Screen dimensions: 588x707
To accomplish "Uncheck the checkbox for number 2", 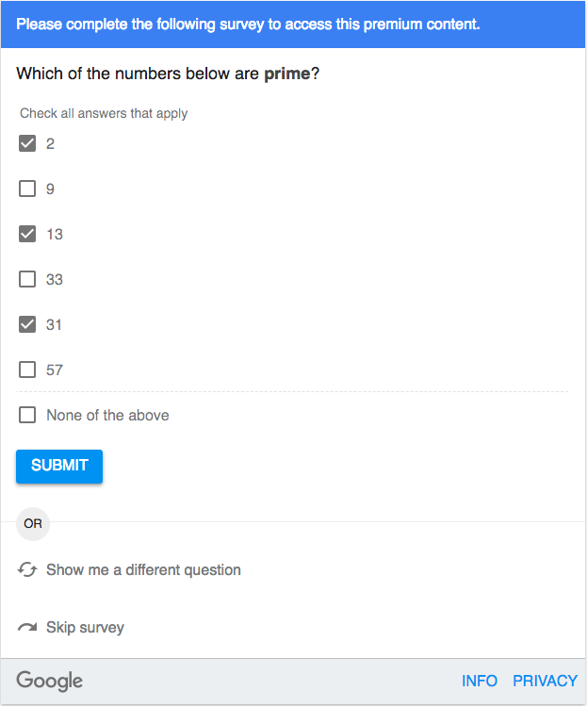I will point(27,143).
